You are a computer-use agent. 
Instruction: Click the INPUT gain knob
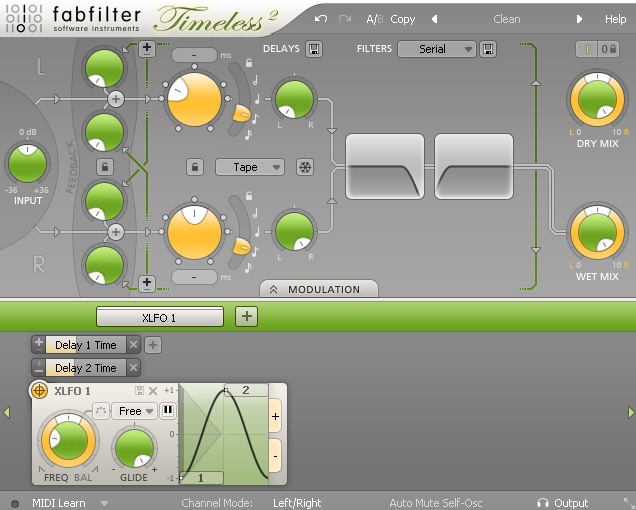(x=27, y=163)
